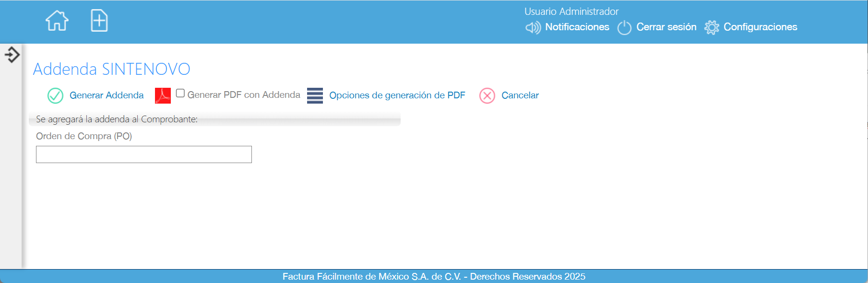The image size is (868, 283).
Task: Open Notificaciones link
Action: pos(577,27)
